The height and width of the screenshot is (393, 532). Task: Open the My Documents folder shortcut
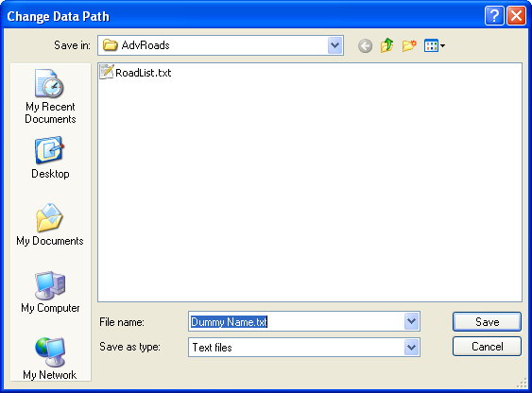(x=50, y=225)
